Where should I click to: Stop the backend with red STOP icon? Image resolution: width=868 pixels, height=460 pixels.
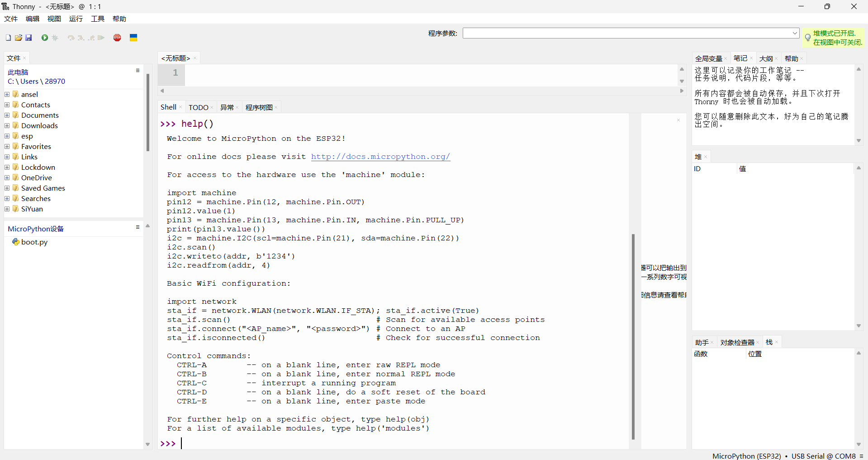117,38
